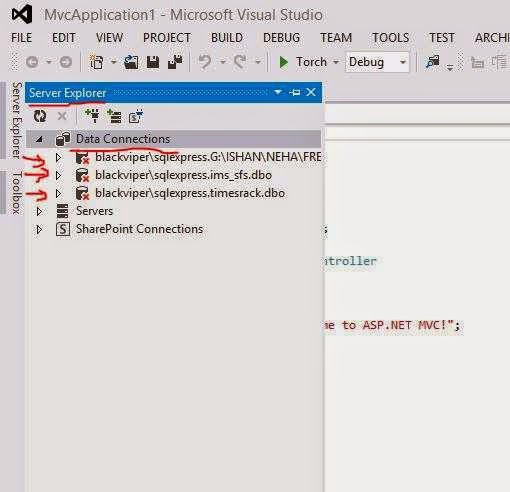Collapse the Data Connections node
The width and height of the screenshot is (510, 492).
39,139
